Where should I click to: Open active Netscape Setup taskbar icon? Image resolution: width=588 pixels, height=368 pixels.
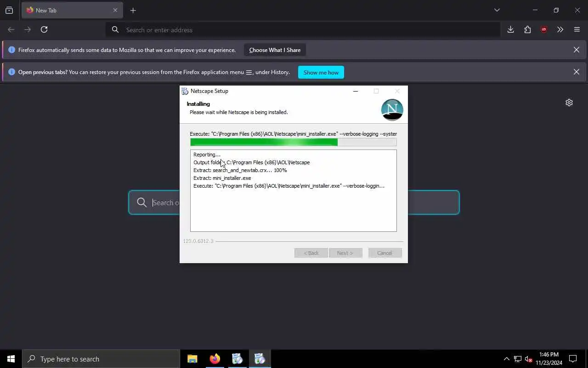pos(260,359)
